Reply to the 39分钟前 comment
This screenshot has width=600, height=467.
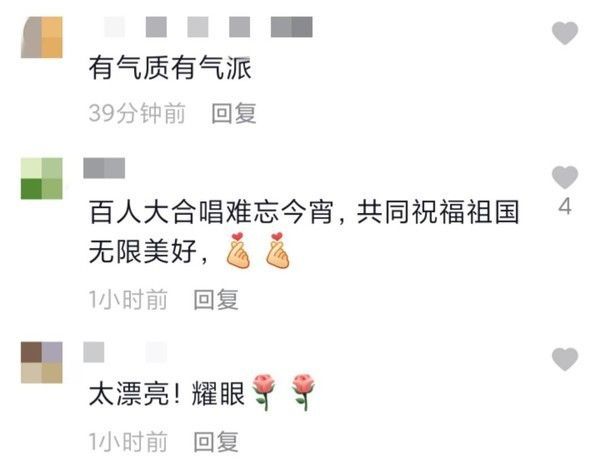tap(234, 113)
